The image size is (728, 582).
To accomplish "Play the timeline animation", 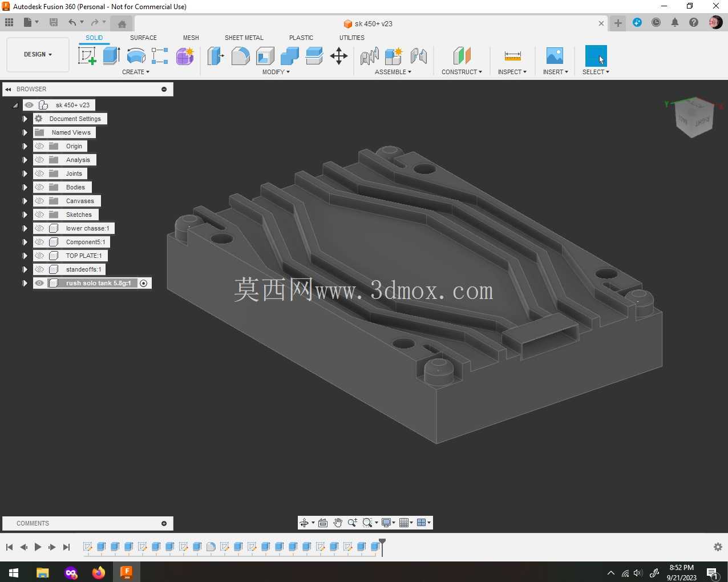I will [x=38, y=547].
